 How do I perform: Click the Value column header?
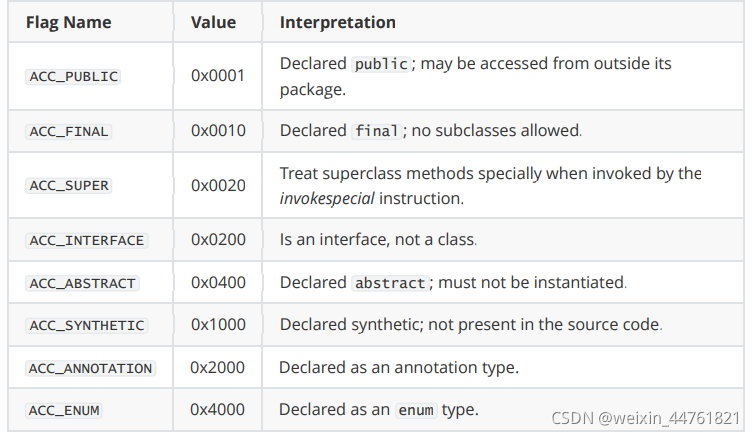pyautogui.click(x=212, y=21)
